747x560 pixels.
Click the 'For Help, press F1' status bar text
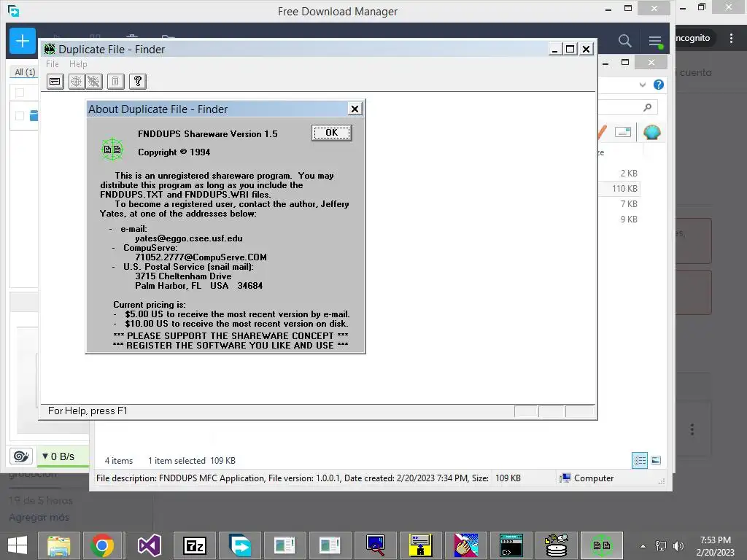pyautogui.click(x=88, y=411)
